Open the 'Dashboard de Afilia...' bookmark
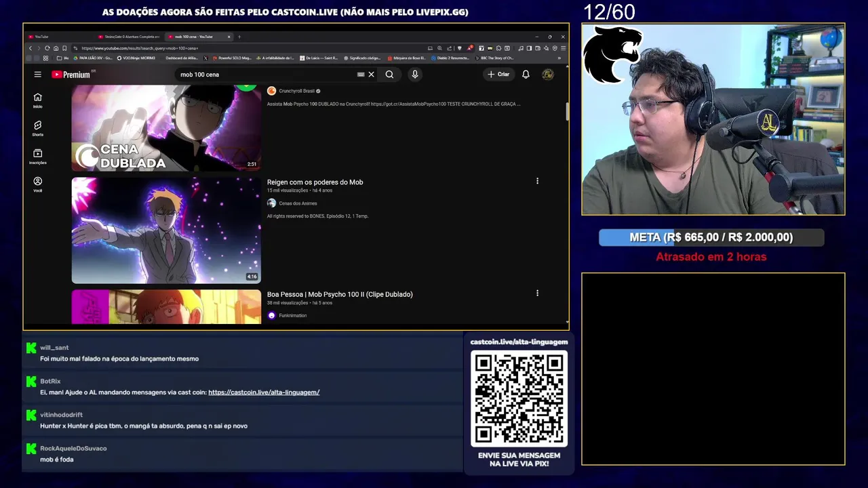The width and height of the screenshot is (868, 488). coord(182,58)
